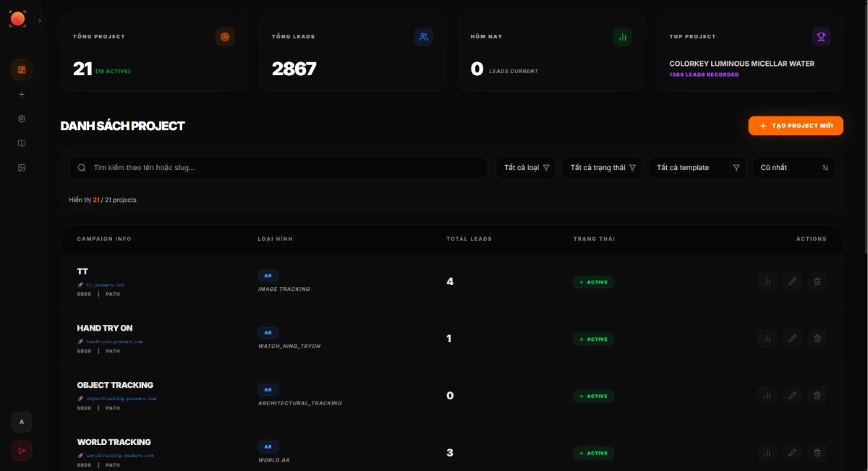The width and height of the screenshot is (868, 471).
Task: Click the 'Total Leads' column header
Action: (468, 239)
